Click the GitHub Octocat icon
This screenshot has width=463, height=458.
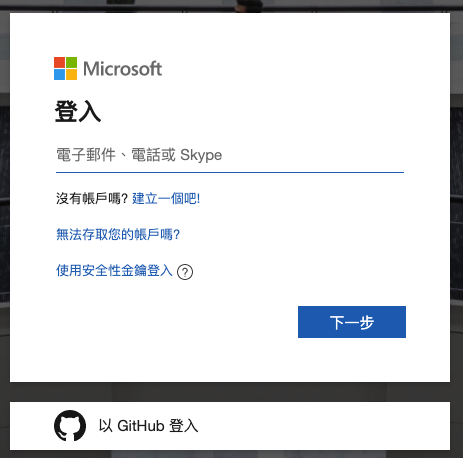[70, 426]
